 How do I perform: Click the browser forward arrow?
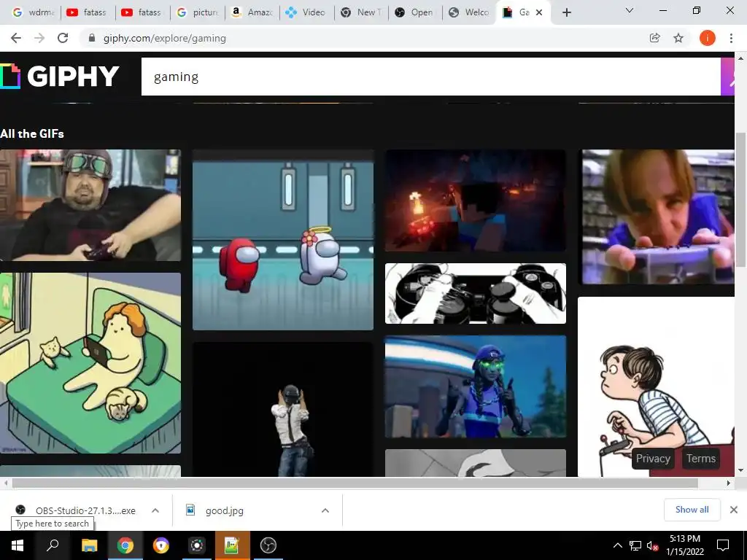point(39,38)
